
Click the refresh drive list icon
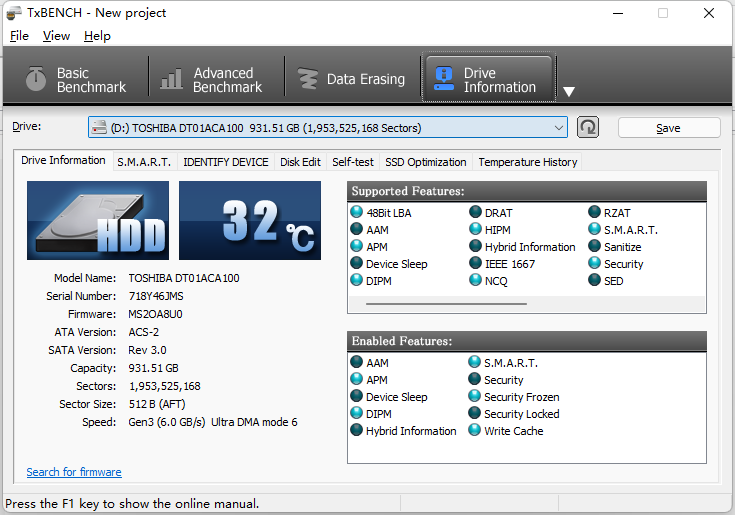coord(588,127)
